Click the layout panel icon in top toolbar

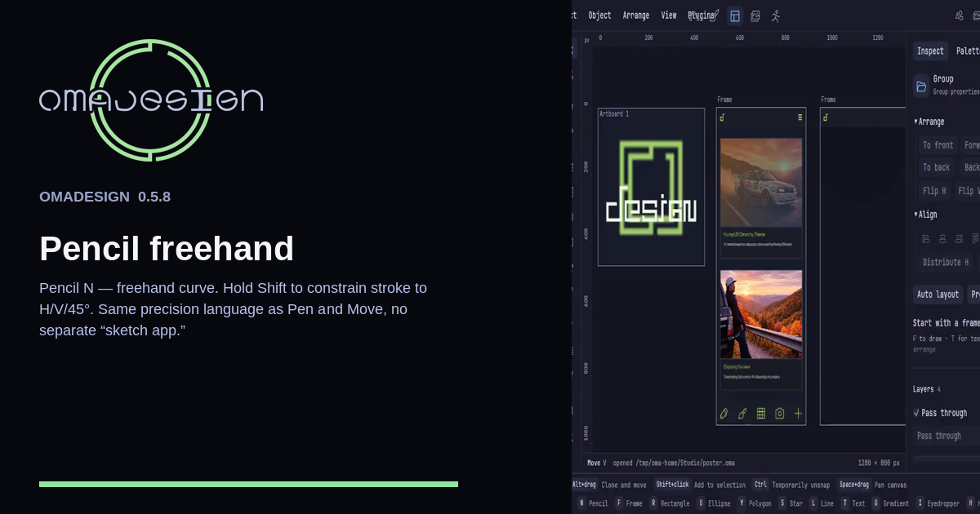[735, 16]
